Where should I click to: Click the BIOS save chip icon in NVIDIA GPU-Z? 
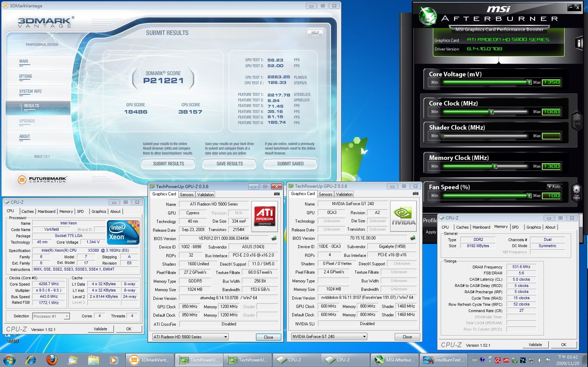(413, 238)
